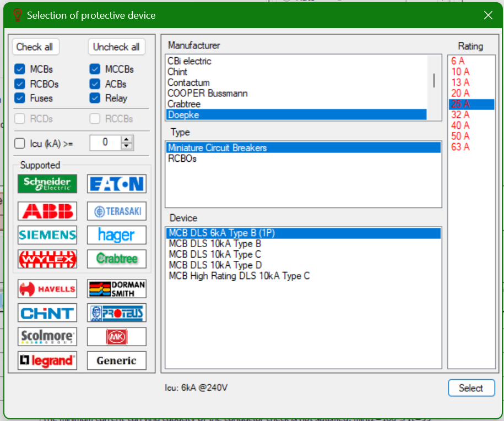Select MCB DLS 6kA Type B (1P)
Image resolution: width=504 pixels, height=421 pixels.
point(304,233)
